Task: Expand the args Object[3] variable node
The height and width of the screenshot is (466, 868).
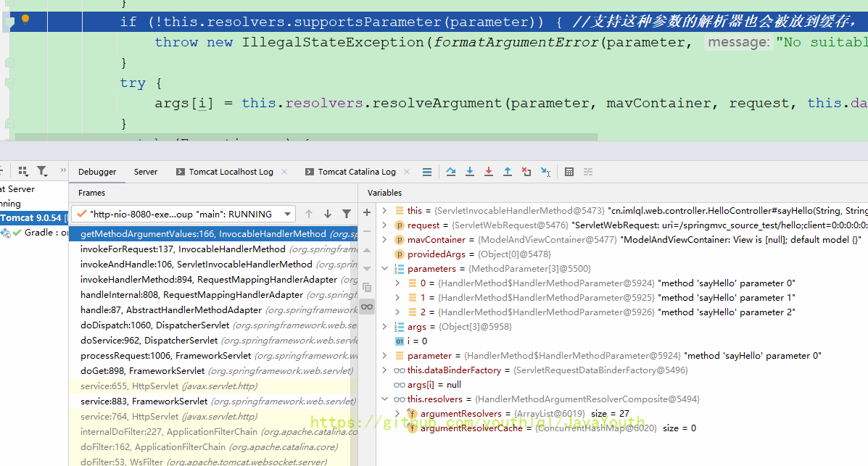Action: pos(385,327)
